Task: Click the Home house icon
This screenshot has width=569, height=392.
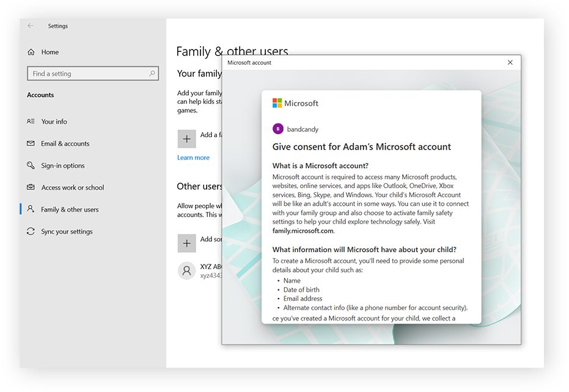Action: (x=31, y=52)
